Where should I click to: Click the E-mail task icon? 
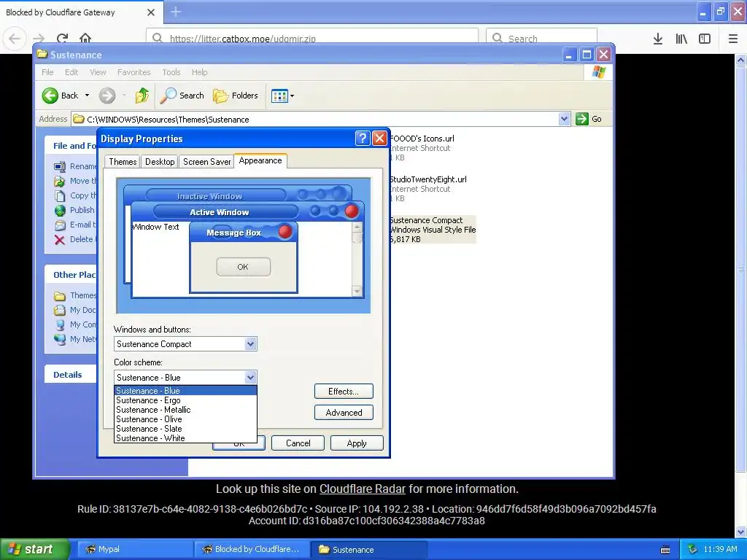pos(60,225)
